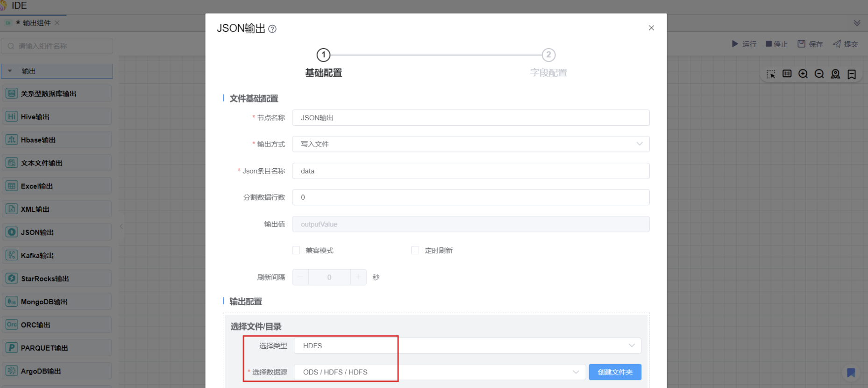Click the 运行 button in toolbar

point(744,44)
